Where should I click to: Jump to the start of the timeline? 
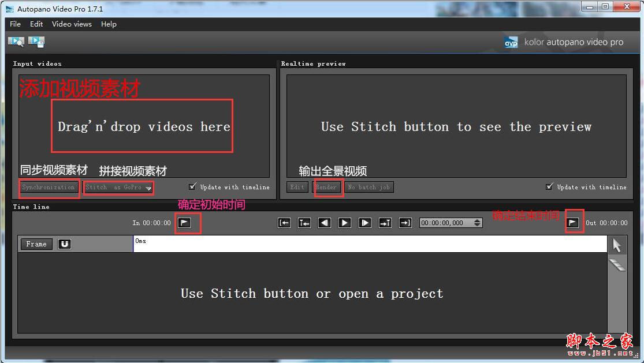(x=284, y=223)
